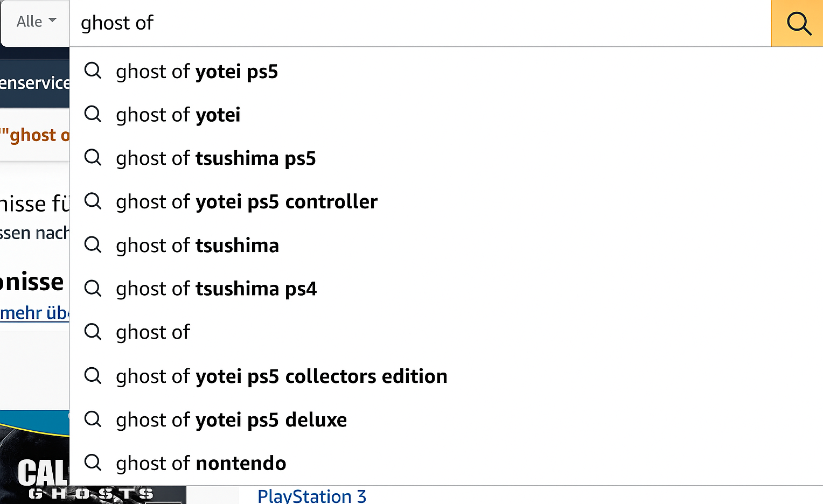Select suggestion 'ghost of yotei'
Screen dimensions: 823x504
[178, 115]
